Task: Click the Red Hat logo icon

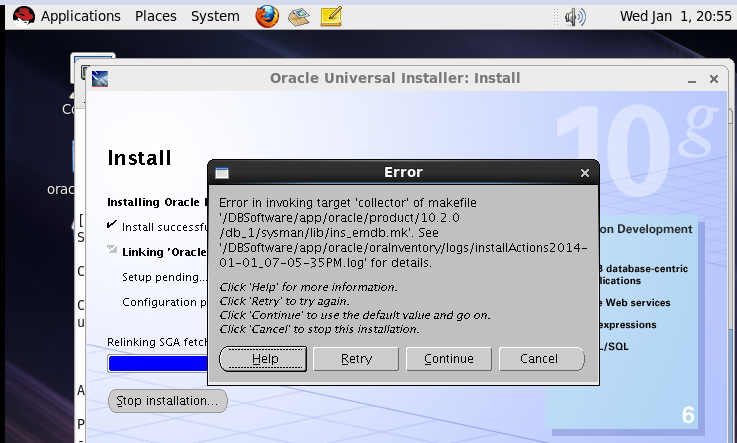Action: [23, 16]
